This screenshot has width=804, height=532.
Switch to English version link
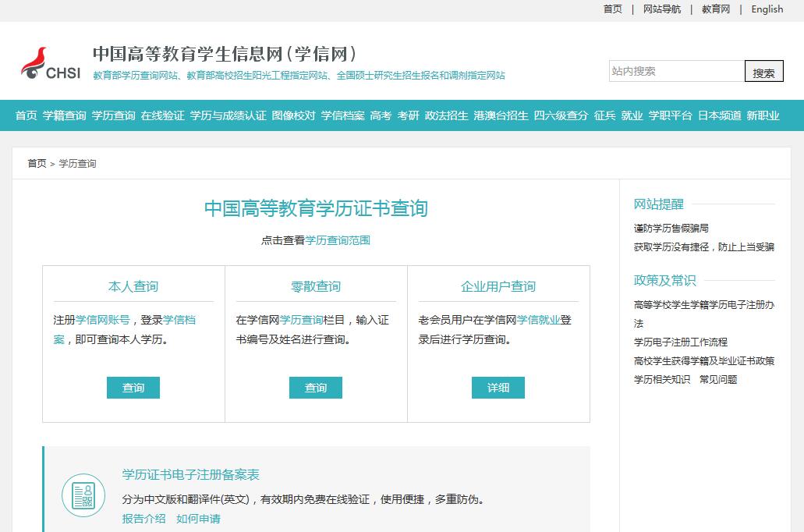coord(767,9)
